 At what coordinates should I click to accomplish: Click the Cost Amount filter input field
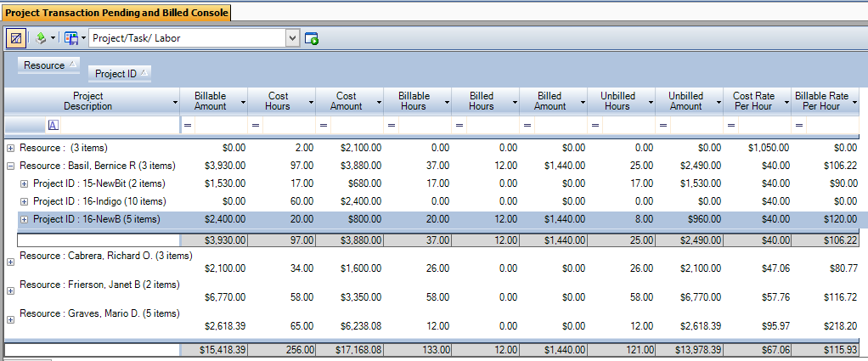point(357,126)
